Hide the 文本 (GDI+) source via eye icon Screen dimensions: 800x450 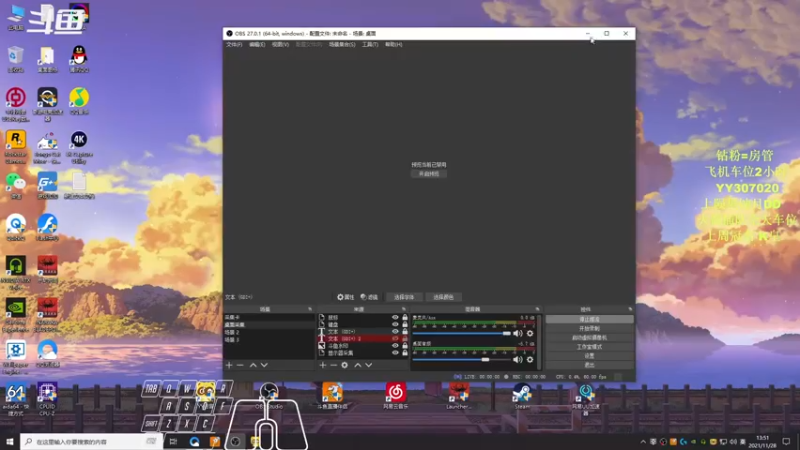pyautogui.click(x=395, y=332)
